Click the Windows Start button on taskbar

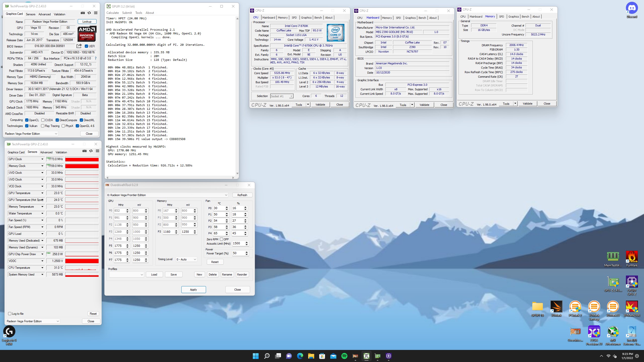tap(256, 356)
